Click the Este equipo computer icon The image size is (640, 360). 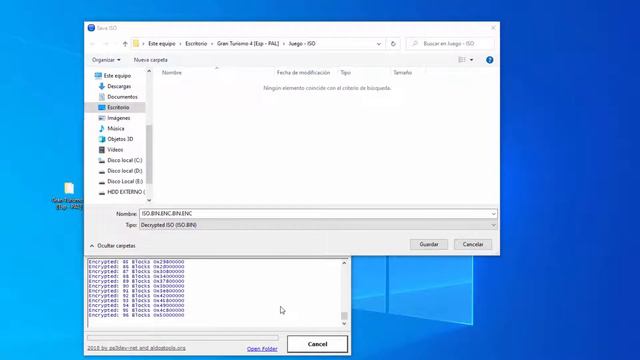(x=98, y=76)
